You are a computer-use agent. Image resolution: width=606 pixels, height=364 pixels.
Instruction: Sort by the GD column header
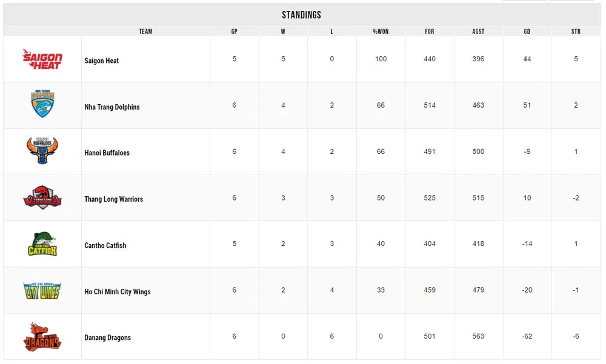click(527, 31)
